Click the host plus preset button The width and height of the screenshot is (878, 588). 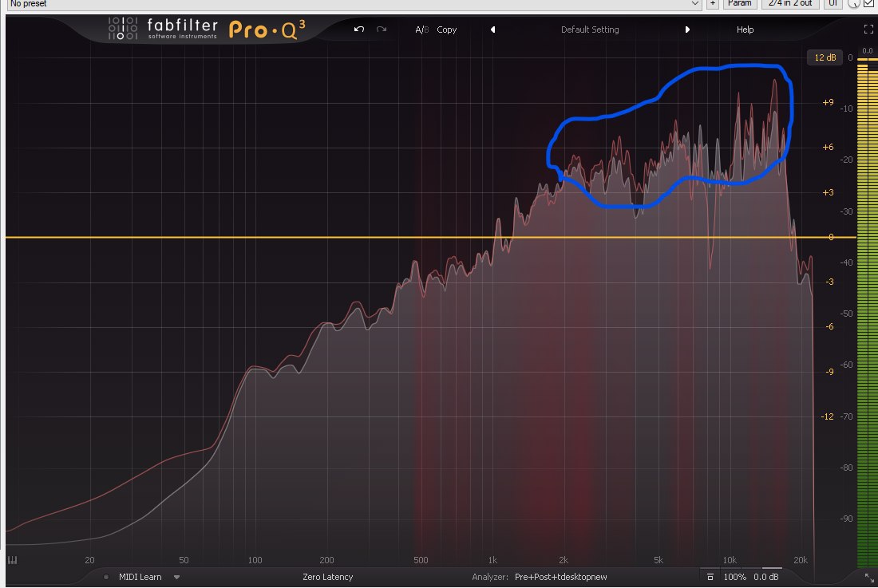pos(712,3)
